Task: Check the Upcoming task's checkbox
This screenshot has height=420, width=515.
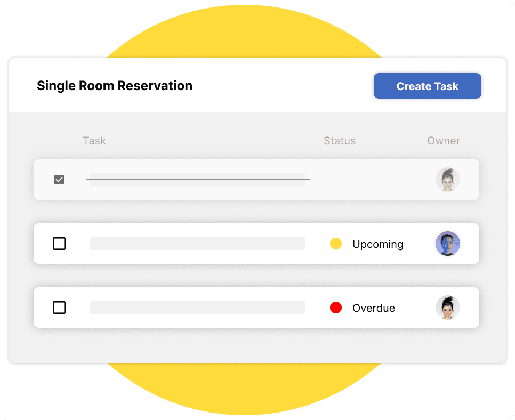Action: coord(59,244)
